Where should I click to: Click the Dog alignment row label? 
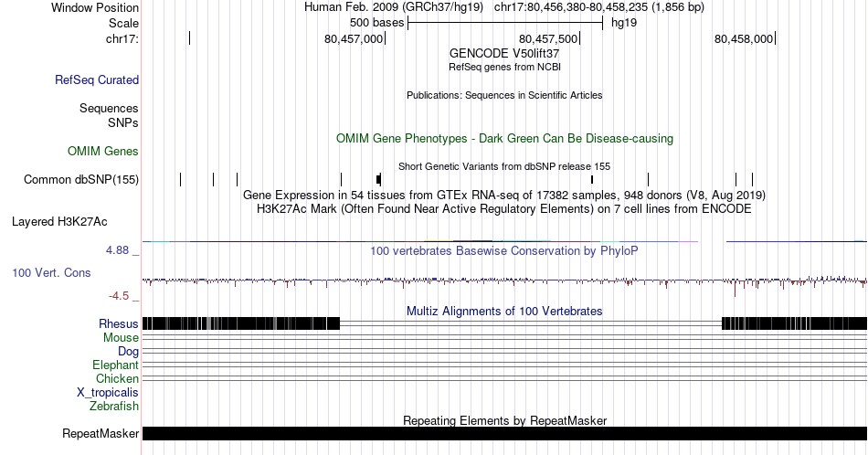[129, 352]
